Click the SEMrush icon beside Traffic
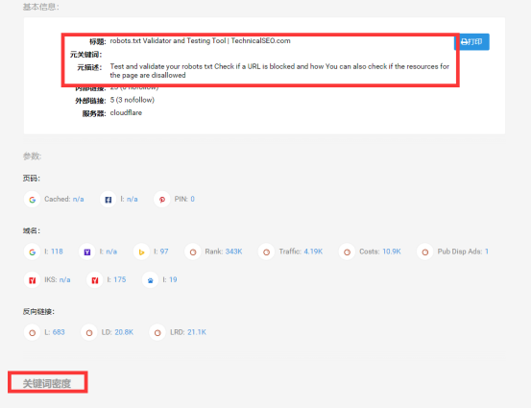 (x=266, y=252)
